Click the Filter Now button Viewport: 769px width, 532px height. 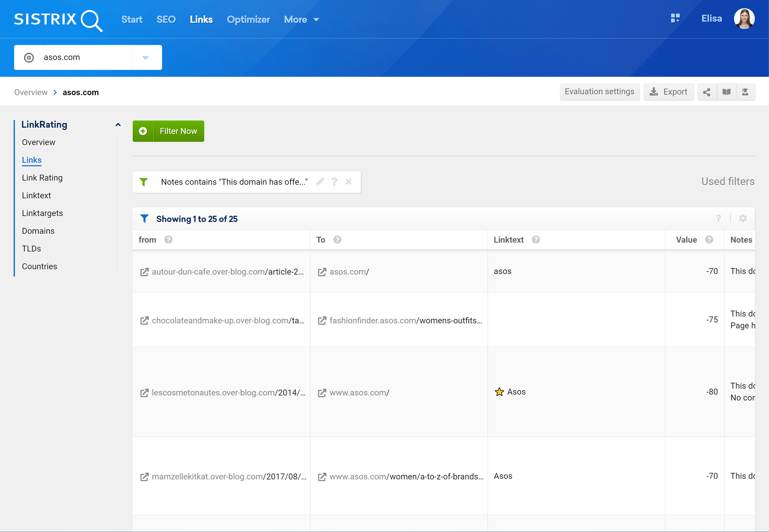point(168,131)
